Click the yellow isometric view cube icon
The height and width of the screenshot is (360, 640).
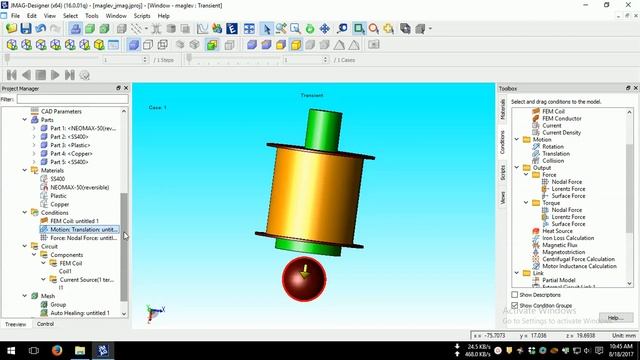click(x=99, y=44)
